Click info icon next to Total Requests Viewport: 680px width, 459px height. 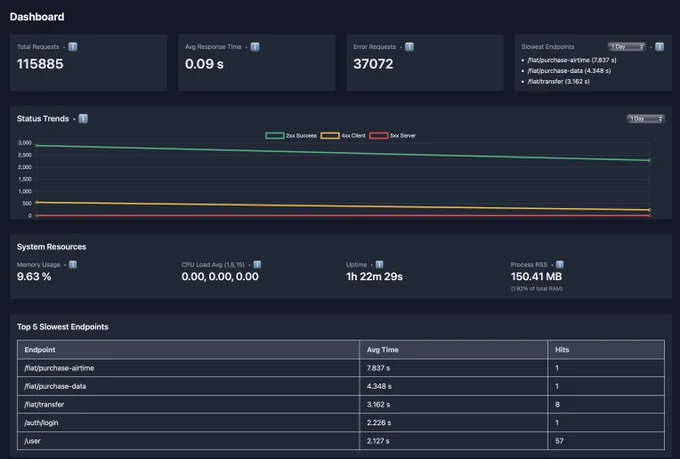coord(73,47)
